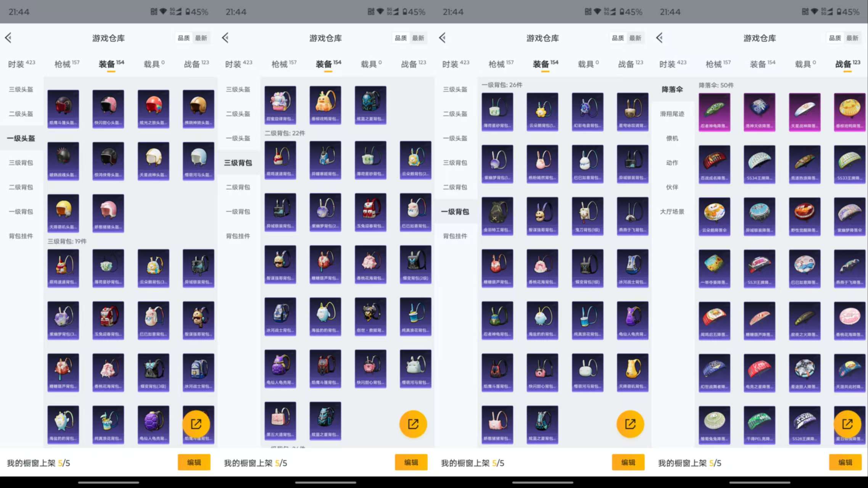Select the green 忍者神龟 parachute
868x488 pixels.
[714, 112]
